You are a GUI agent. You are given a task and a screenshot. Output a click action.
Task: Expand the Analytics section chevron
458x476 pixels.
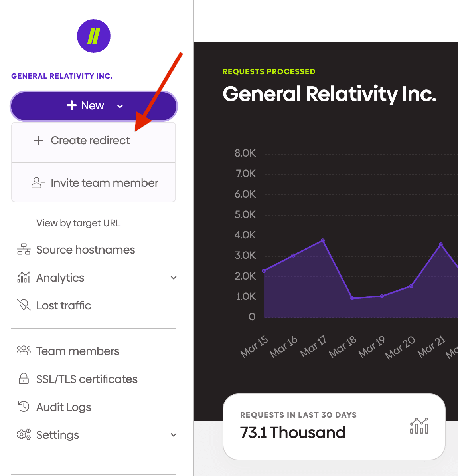coord(173,277)
